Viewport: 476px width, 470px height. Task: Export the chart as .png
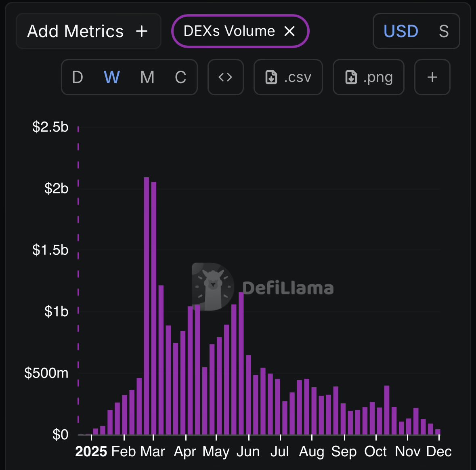coord(369,77)
